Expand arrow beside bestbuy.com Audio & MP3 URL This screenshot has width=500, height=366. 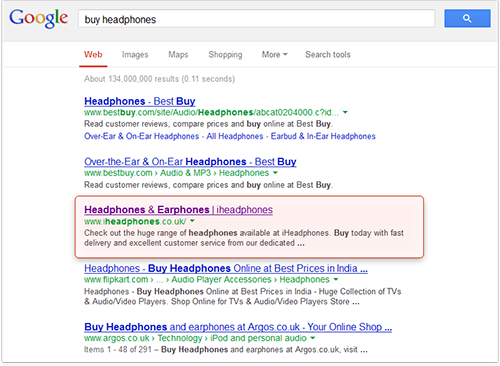click(275, 173)
